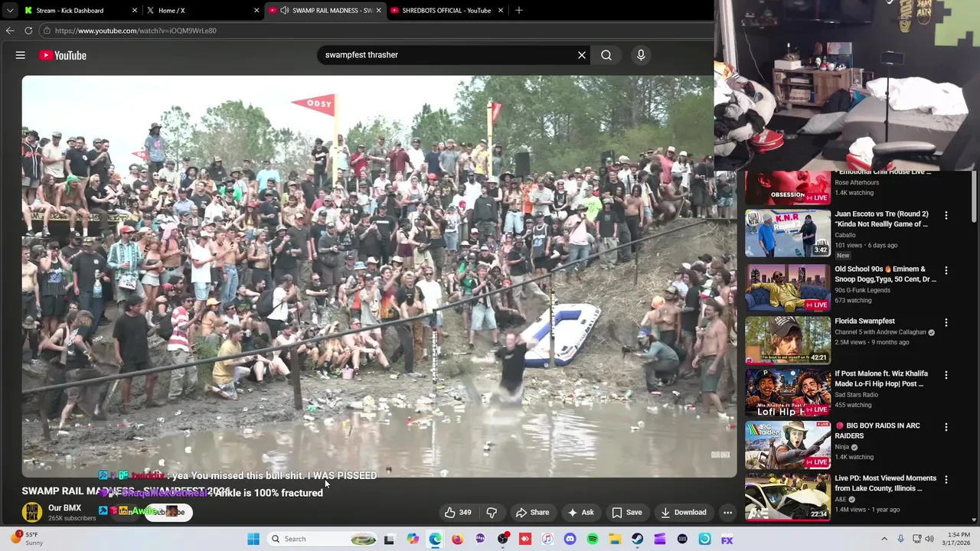Open Florida Swampfest video thumbnail
The width and height of the screenshot is (980, 551).
coord(788,341)
